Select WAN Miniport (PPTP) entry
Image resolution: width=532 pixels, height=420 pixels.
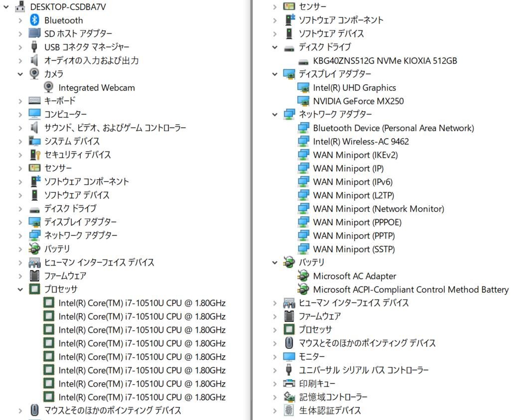coord(354,236)
